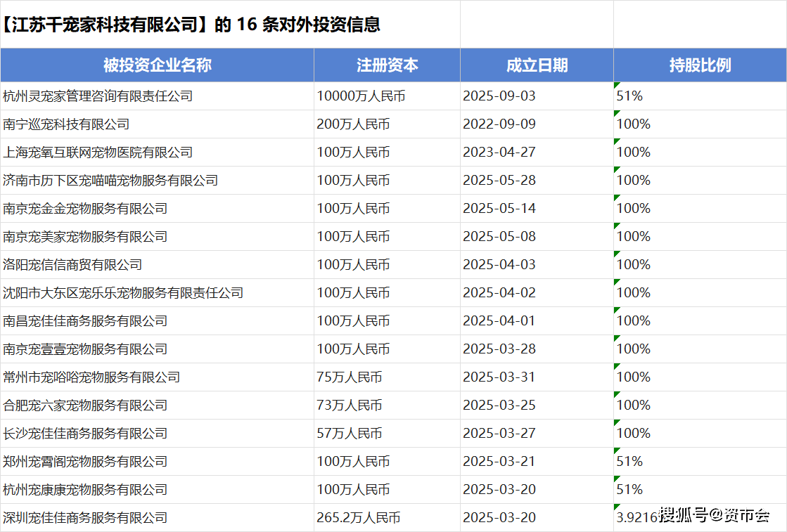Screen dimensions: 787x532
Task: Select the 注册资本 column header
Action: 387,65
